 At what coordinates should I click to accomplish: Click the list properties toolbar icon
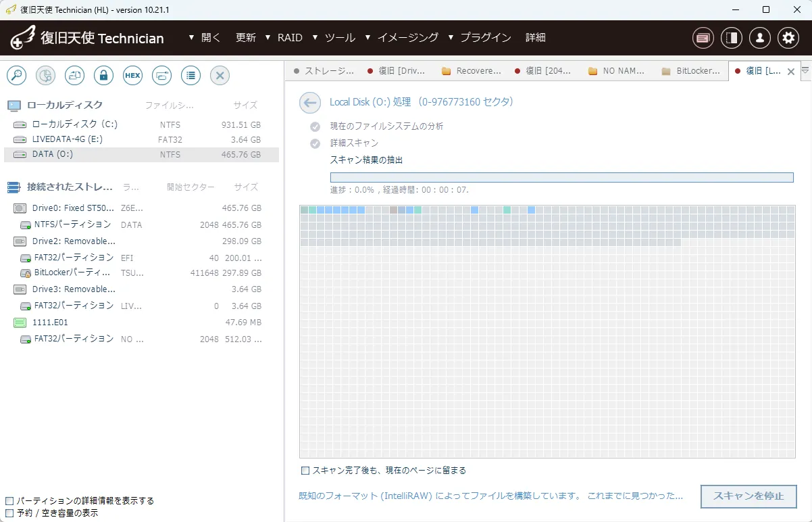pyautogui.click(x=191, y=75)
